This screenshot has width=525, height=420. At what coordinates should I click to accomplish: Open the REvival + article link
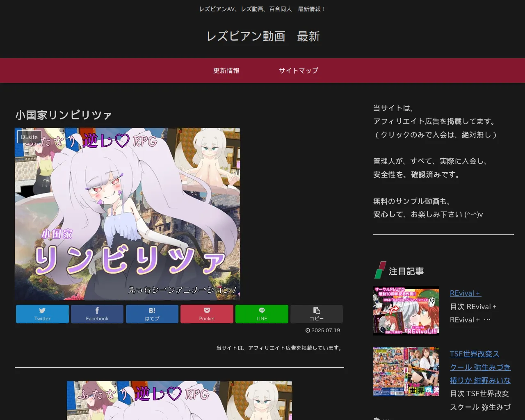pyautogui.click(x=465, y=293)
